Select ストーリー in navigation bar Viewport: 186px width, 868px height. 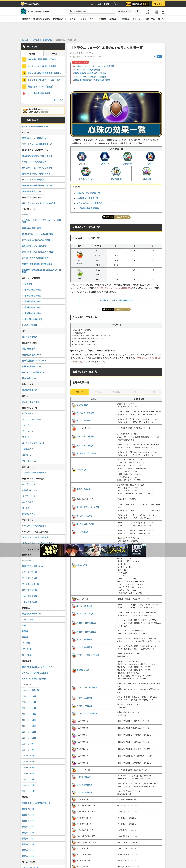pos(137,19)
